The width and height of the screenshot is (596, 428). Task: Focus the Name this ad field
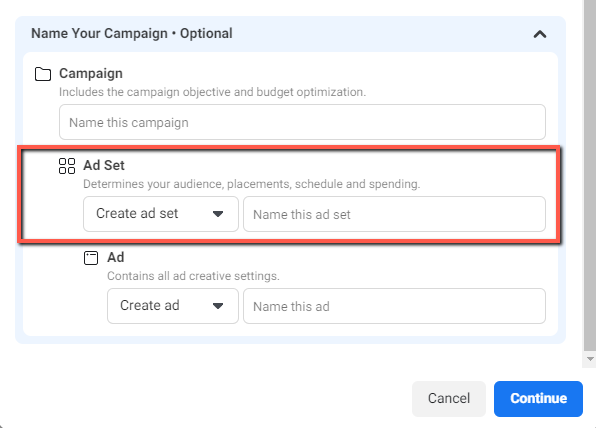pos(395,306)
